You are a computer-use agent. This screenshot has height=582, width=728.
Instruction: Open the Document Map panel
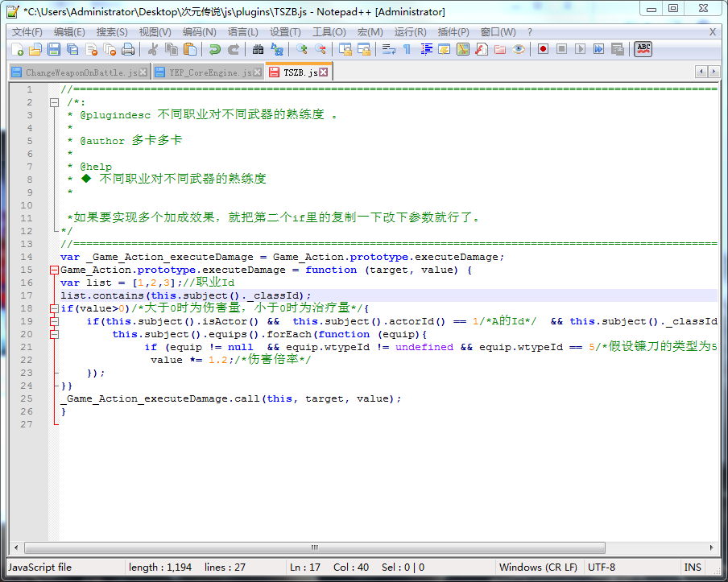tap(463, 49)
